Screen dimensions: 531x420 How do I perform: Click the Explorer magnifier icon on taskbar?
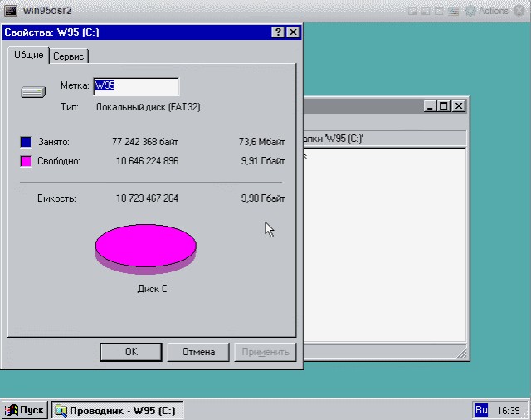(61, 411)
